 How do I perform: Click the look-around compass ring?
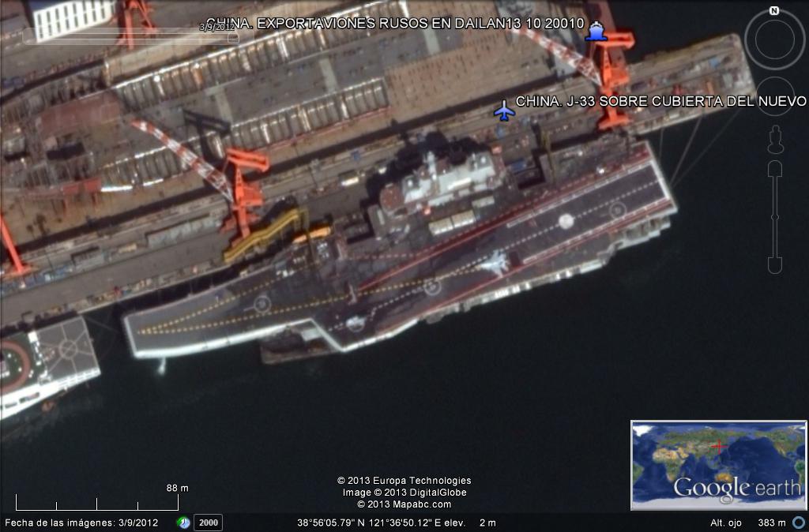(x=774, y=39)
